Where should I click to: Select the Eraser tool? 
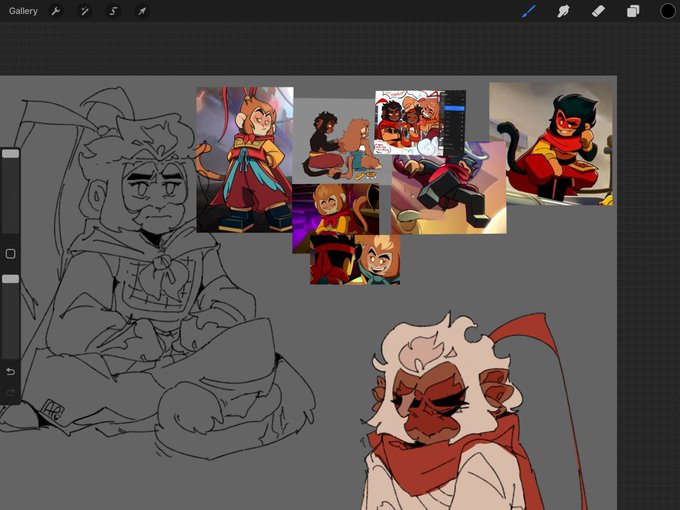tap(598, 11)
